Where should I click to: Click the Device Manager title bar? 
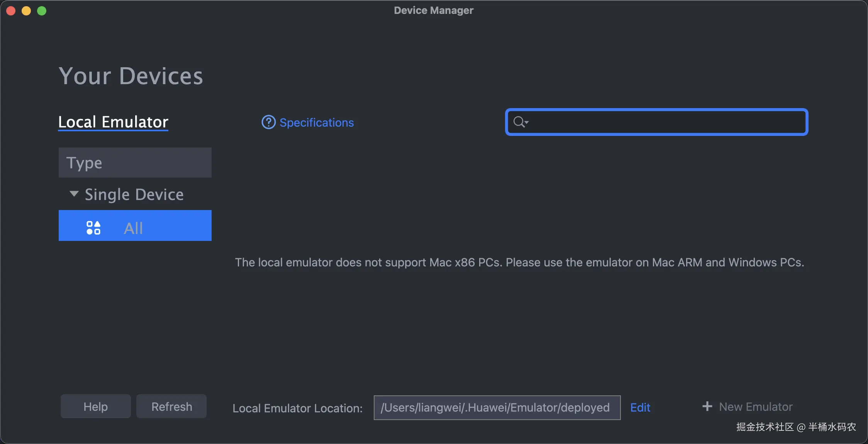tap(433, 10)
